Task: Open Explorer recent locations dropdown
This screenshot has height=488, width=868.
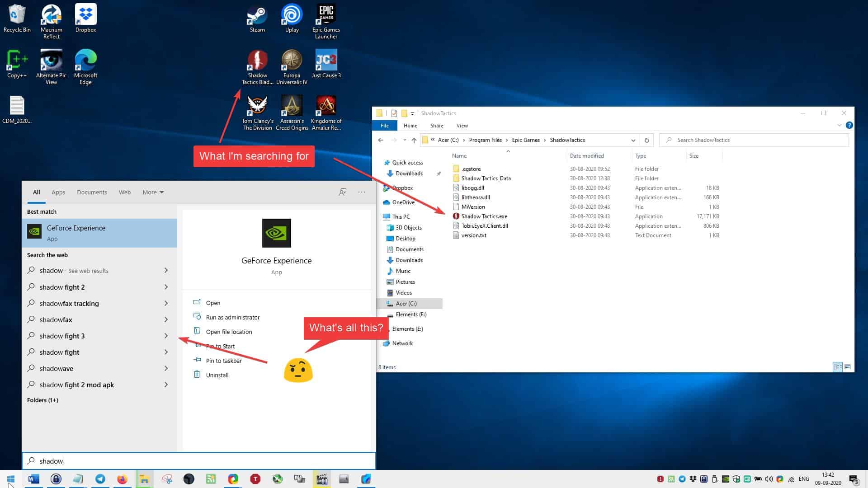Action: (x=405, y=140)
